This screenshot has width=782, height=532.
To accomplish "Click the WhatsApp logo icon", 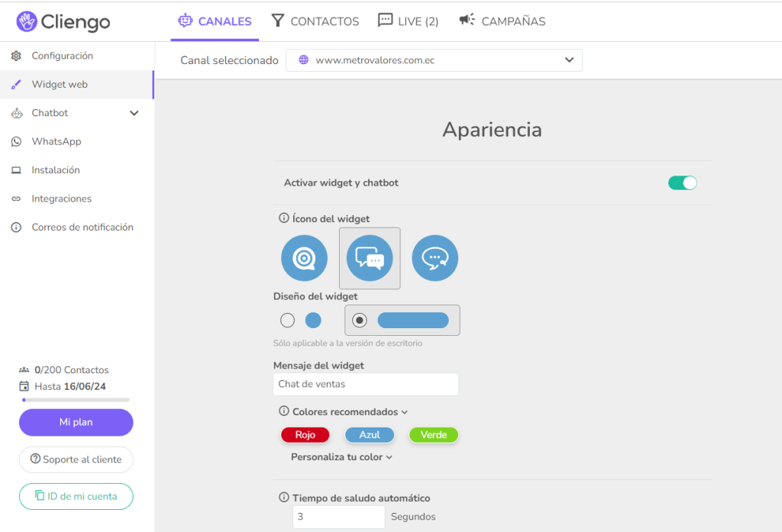I will pos(17,142).
